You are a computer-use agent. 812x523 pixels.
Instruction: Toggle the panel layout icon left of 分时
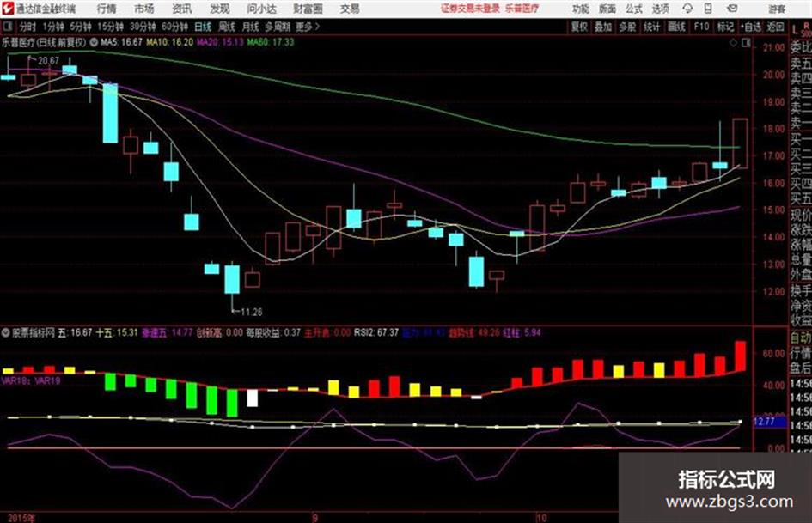tap(7, 26)
